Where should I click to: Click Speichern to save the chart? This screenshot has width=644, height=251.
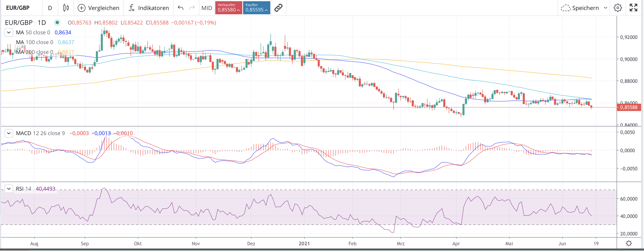[x=580, y=8]
